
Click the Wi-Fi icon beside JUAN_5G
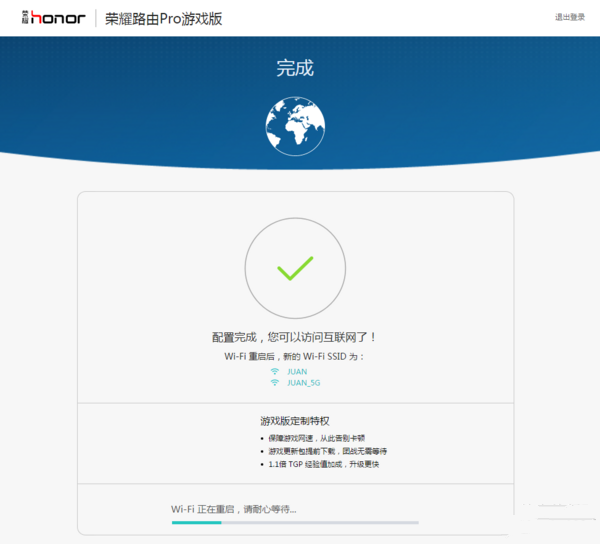coord(274,382)
